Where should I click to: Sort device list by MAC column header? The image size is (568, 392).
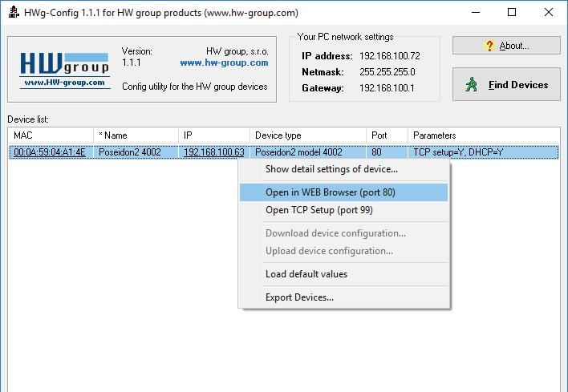click(51, 135)
